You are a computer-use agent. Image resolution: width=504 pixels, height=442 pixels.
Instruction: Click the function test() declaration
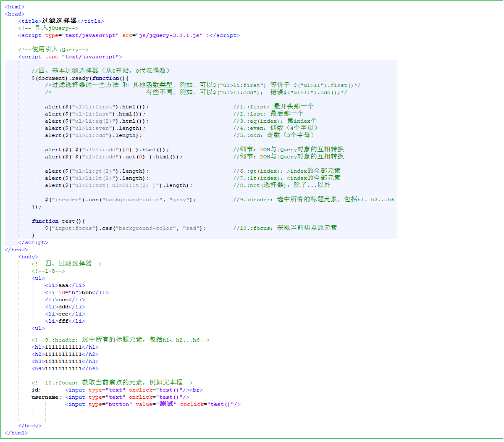tap(58, 221)
